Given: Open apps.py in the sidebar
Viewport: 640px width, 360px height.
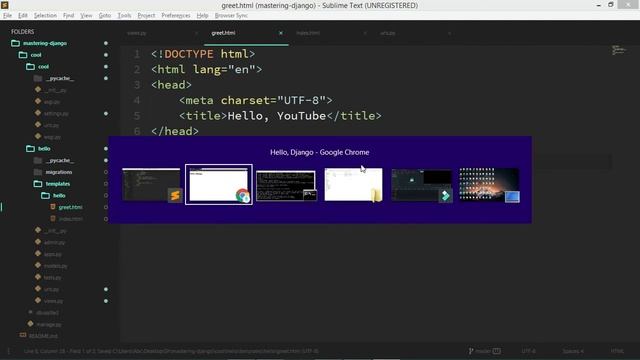Looking at the screenshot, I should coord(53,254).
